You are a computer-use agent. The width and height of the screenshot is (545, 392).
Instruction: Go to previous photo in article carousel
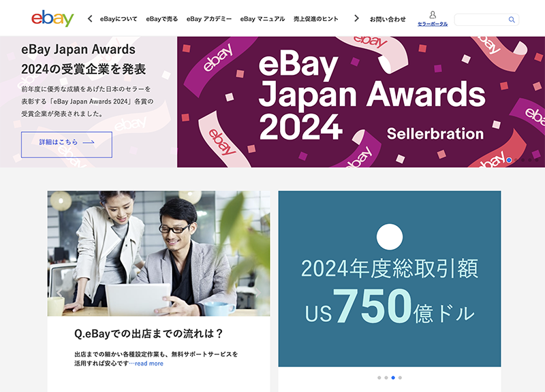(59, 293)
